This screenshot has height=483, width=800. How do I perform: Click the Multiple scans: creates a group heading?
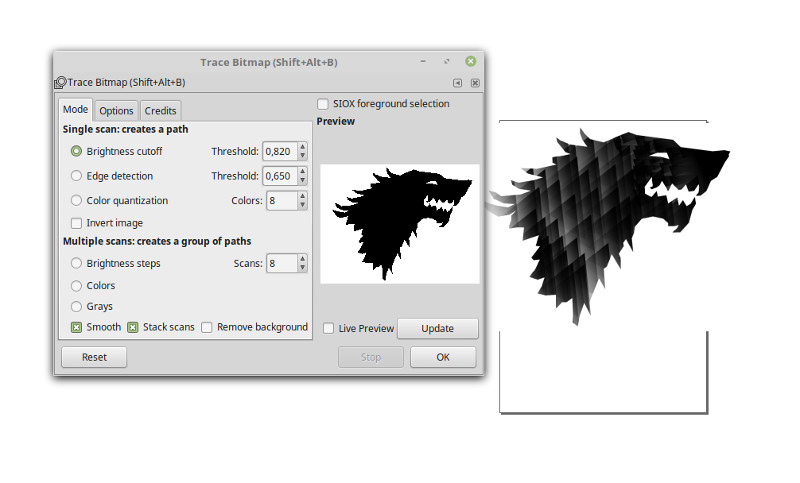click(157, 241)
